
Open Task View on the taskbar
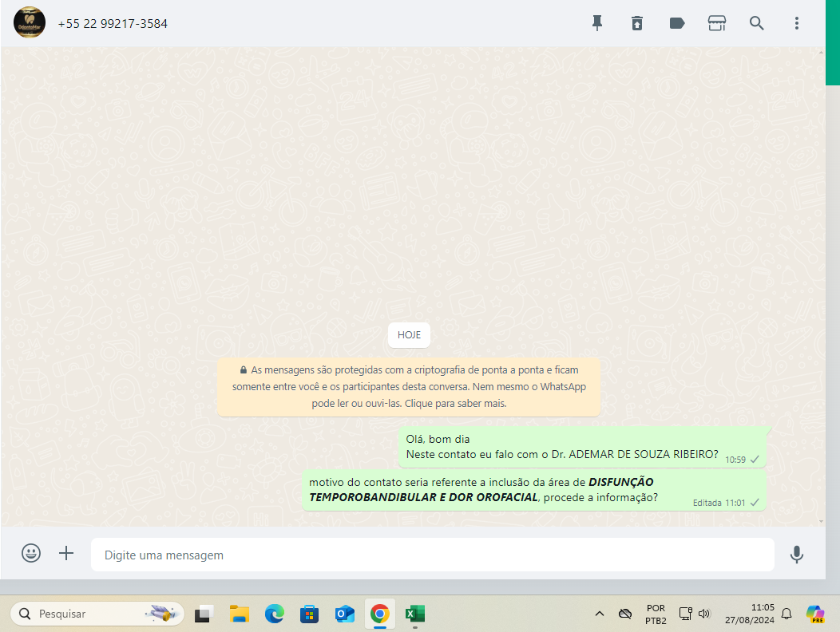point(204,614)
